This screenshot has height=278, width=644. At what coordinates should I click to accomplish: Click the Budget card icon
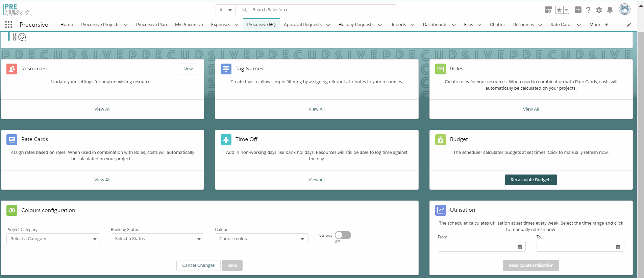[441, 139]
